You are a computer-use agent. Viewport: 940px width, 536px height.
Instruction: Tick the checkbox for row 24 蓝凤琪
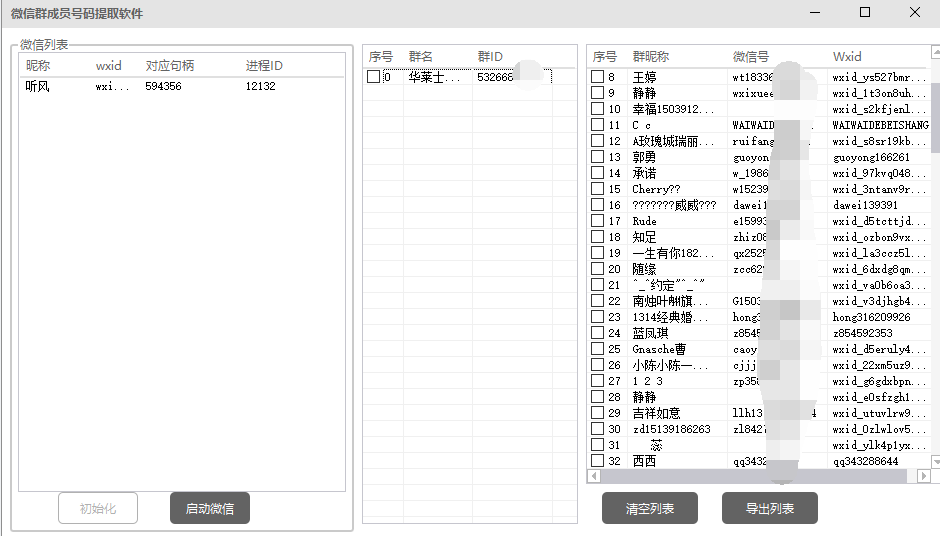(x=597, y=333)
